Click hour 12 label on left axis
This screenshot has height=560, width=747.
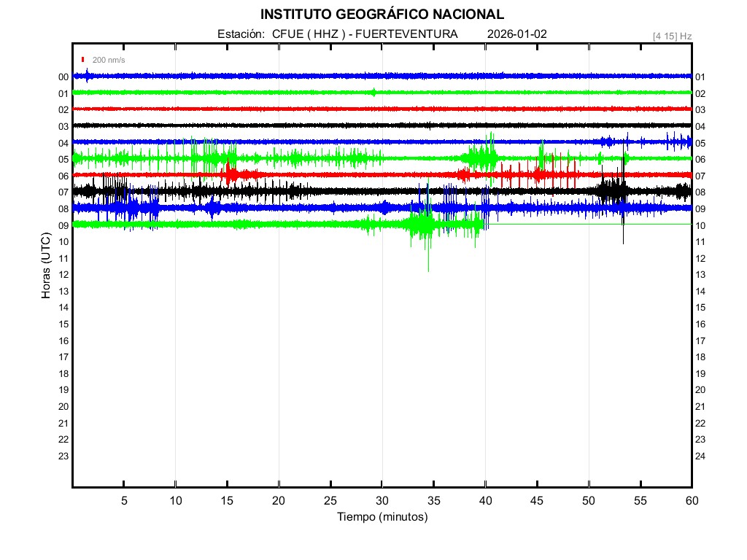coord(63,275)
